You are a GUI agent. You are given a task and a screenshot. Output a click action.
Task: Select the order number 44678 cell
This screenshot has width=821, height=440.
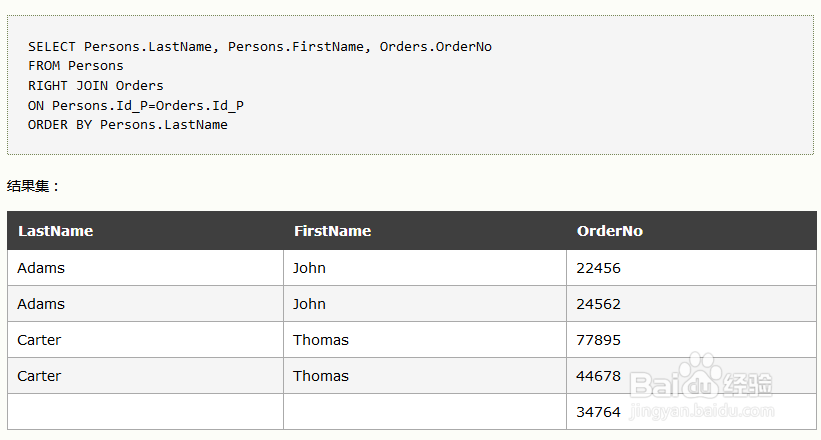coord(691,376)
